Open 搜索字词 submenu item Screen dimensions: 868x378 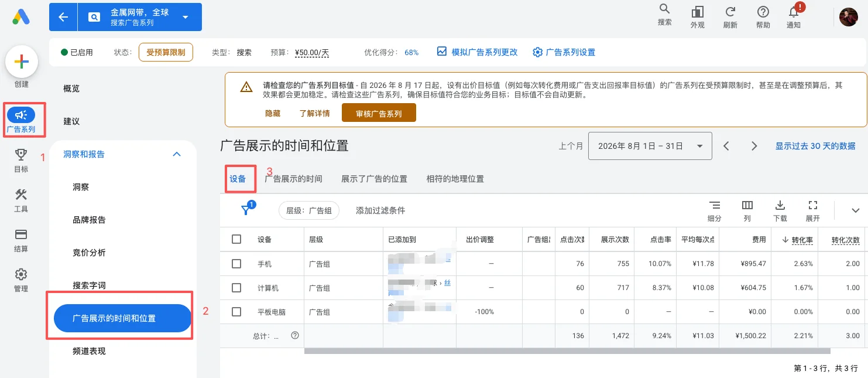click(x=89, y=285)
